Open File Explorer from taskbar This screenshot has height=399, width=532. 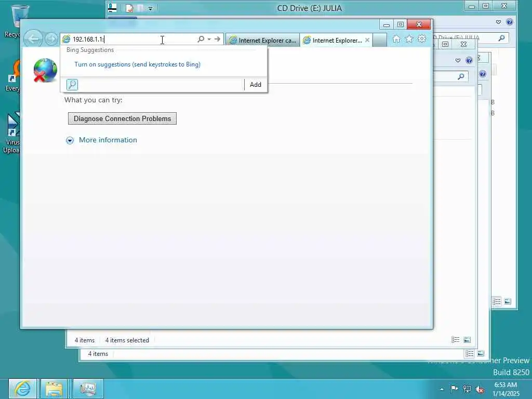coord(54,389)
